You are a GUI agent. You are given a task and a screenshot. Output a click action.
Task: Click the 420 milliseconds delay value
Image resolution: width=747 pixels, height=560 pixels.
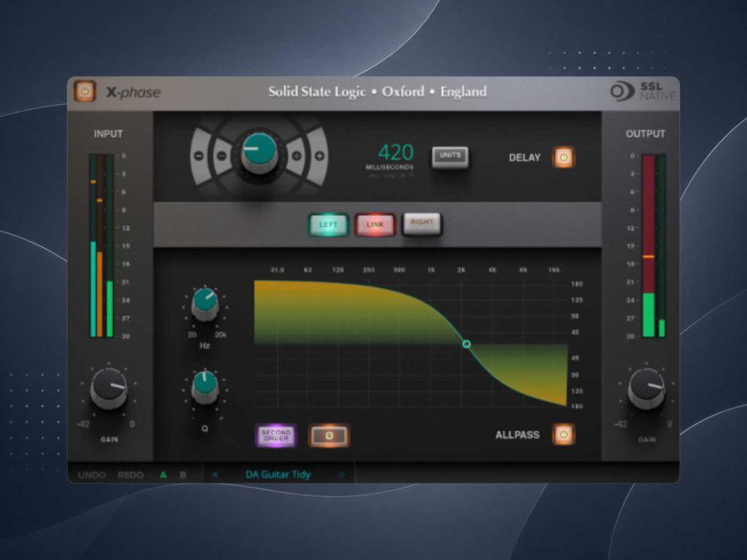[x=395, y=152]
